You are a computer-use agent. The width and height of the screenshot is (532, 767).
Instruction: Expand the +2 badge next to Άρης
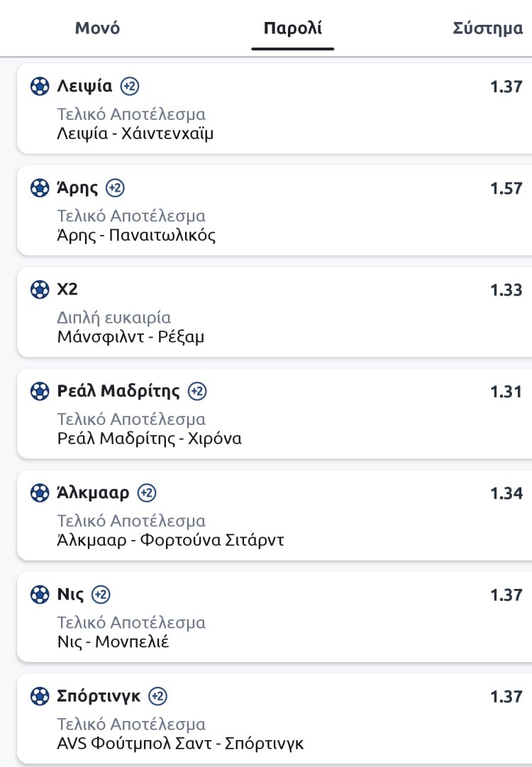click(x=115, y=188)
